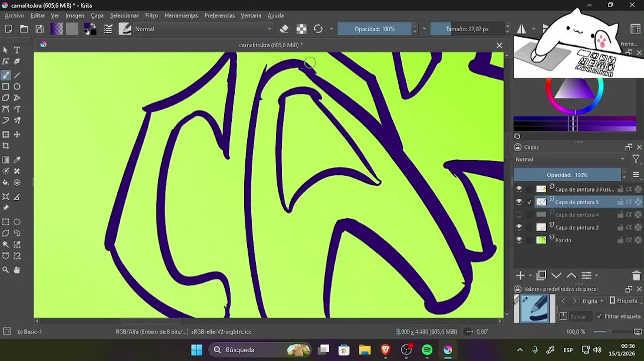Viewport: 644px width, 361px height.
Task: Open the Digita tag dropdown
Action: pos(593,301)
